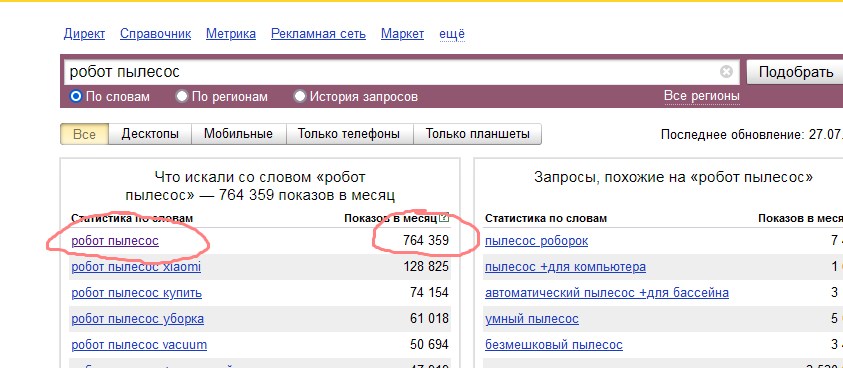Click the Подобрать button
843x368 pixels.
(x=796, y=72)
